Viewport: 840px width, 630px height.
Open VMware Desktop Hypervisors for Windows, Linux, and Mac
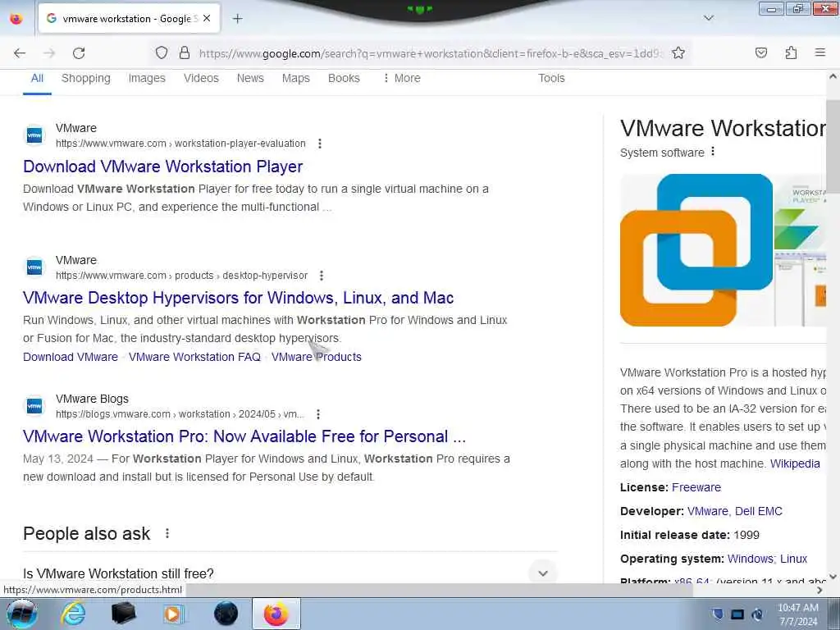click(x=239, y=298)
